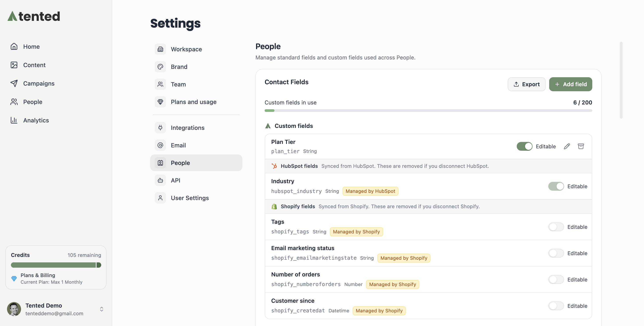
Task: Open Analytics via bar chart icon
Action: [14, 120]
